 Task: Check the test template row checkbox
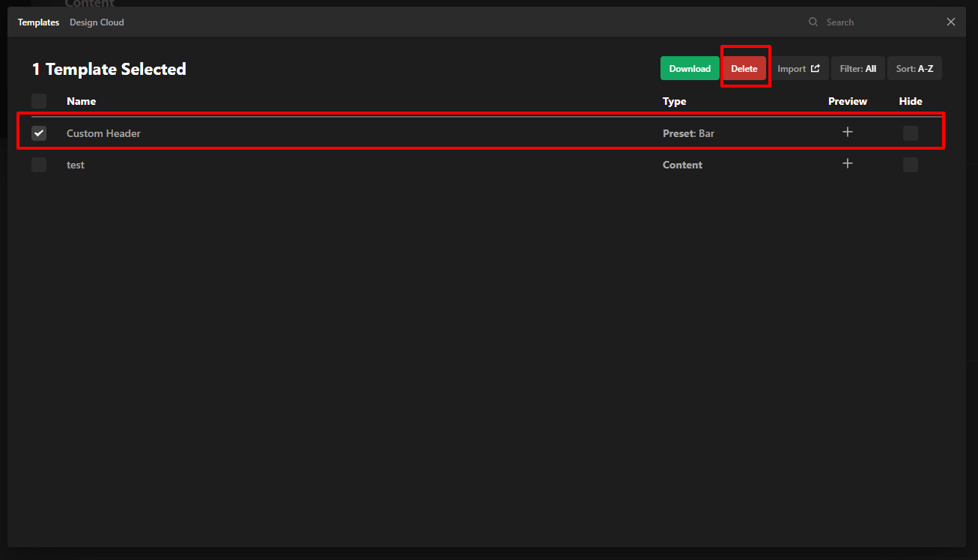[39, 165]
